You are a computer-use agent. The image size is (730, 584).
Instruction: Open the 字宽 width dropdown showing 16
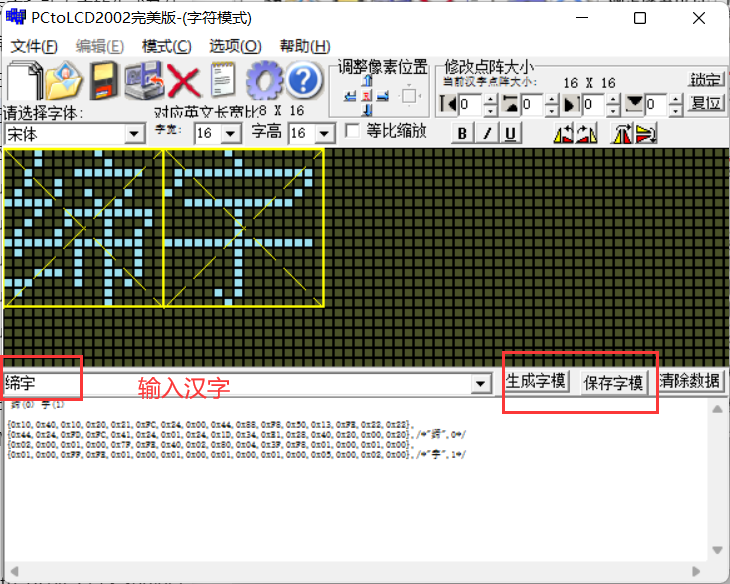[230, 134]
